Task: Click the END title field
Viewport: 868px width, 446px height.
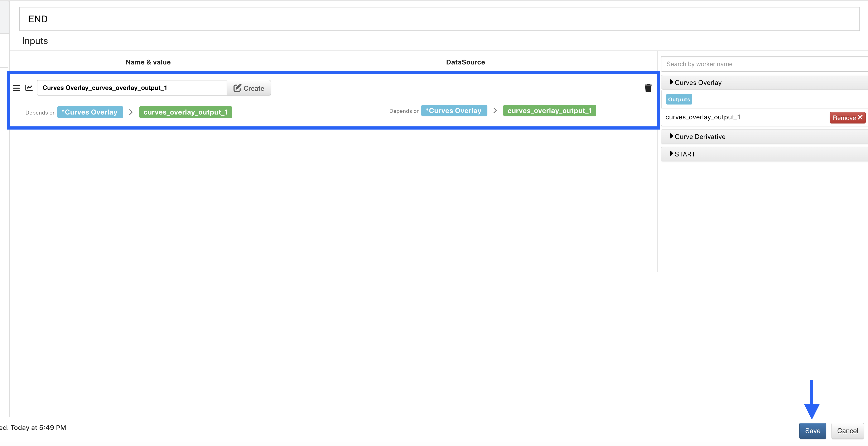Action: 439,19
